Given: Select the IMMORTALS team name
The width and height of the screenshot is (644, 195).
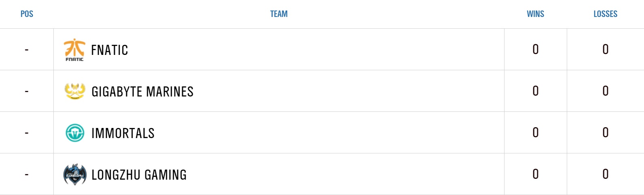Looking at the screenshot, I should (x=123, y=133).
